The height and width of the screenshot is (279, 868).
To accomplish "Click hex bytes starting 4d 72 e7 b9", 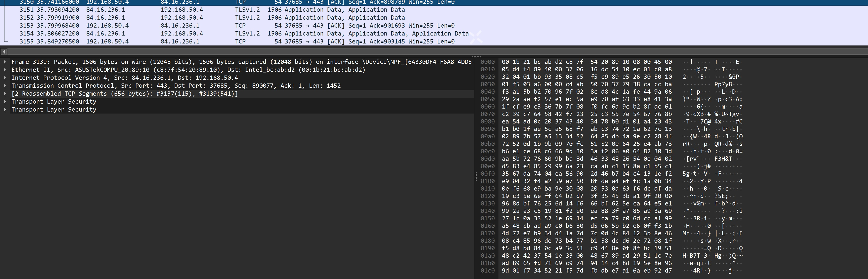I will coord(587,234).
